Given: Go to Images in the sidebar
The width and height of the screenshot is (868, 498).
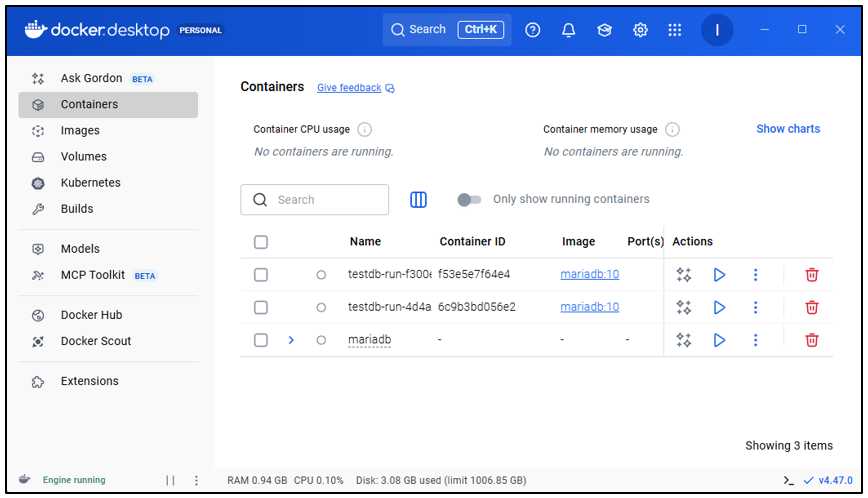Looking at the screenshot, I should coord(80,131).
